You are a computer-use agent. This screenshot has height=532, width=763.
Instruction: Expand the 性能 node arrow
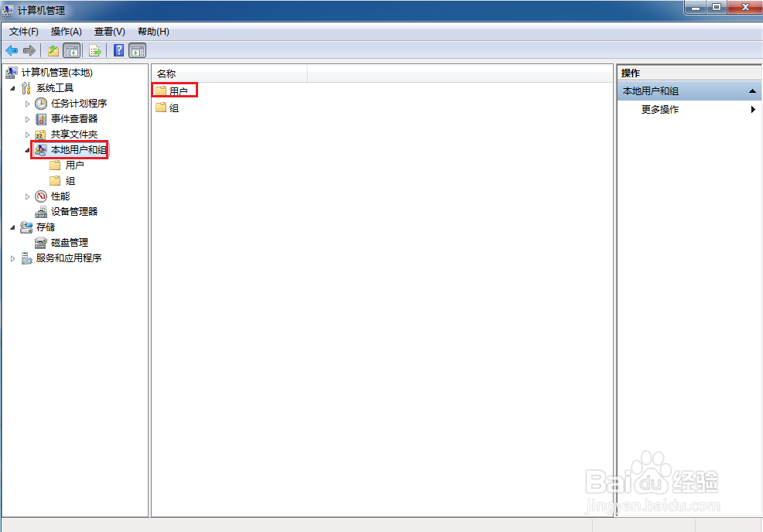[27, 196]
